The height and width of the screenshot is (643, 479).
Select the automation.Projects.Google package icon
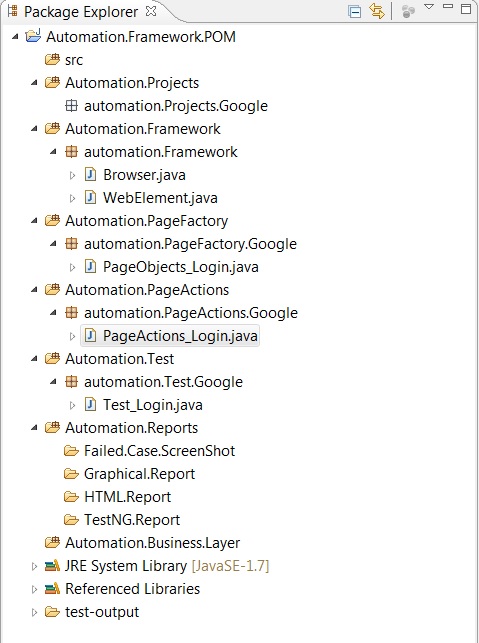(71, 106)
